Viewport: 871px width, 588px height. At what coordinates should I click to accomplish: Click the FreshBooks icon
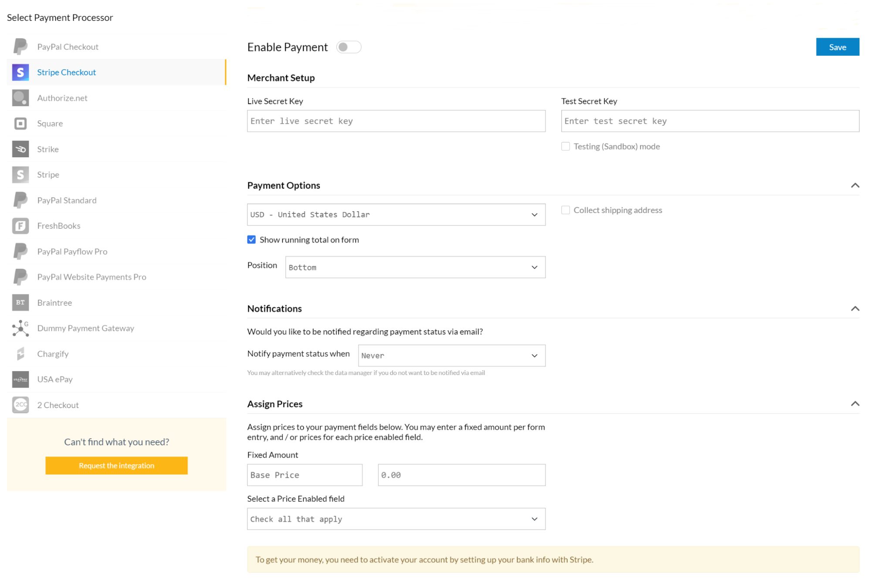20,225
